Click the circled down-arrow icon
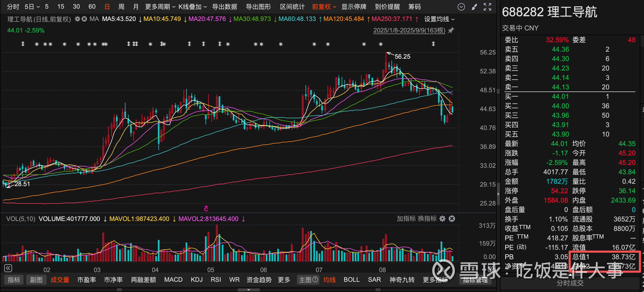Viewport: 644px width, 292px height. tap(461, 7)
